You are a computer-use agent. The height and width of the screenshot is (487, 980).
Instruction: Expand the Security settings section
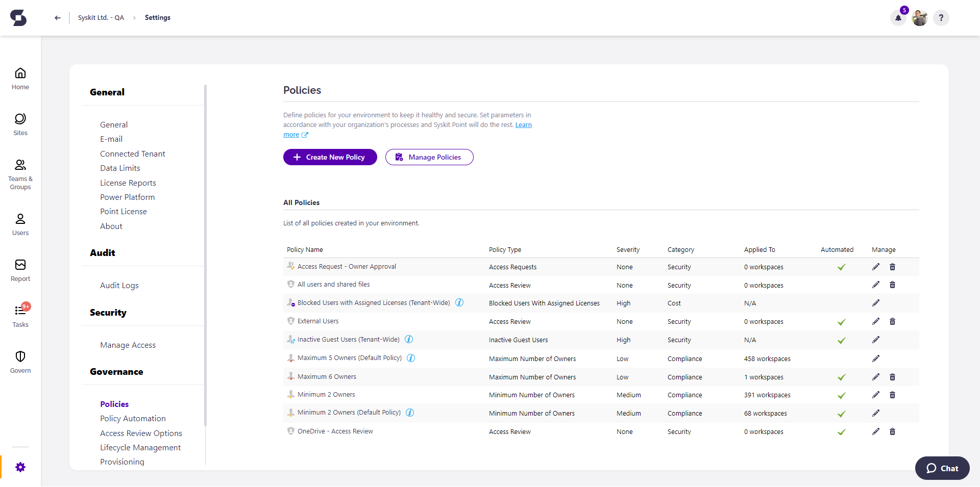(x=108, y=313)
